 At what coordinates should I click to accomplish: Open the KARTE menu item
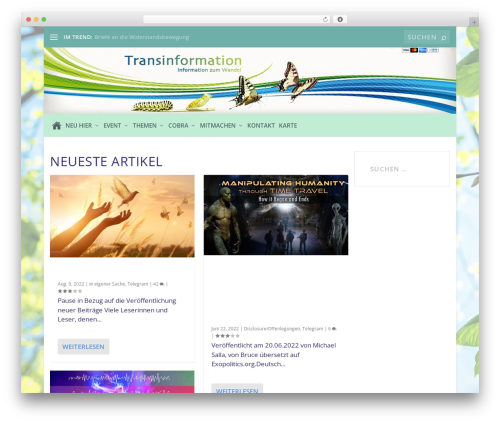tap(288, 126)
